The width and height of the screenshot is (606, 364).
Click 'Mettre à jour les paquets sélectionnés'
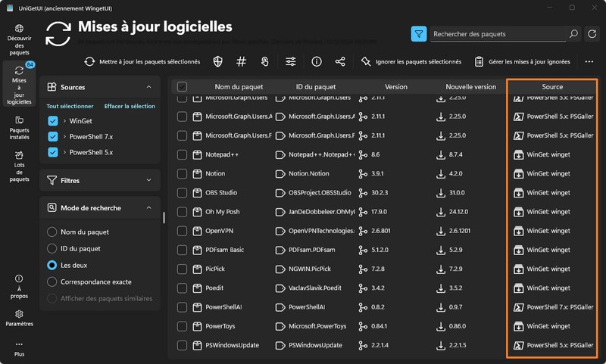[142, 62]
